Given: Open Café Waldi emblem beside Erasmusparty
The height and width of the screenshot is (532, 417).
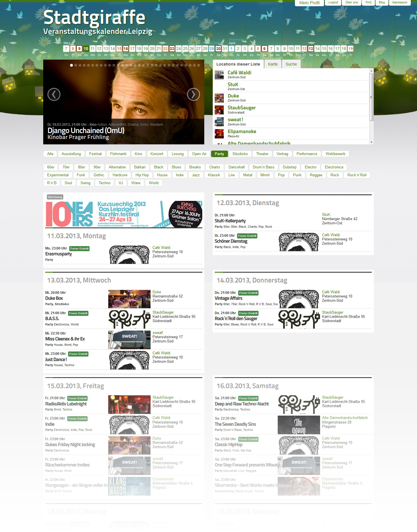Looking at the screenshot, I should tap(129, 255).
